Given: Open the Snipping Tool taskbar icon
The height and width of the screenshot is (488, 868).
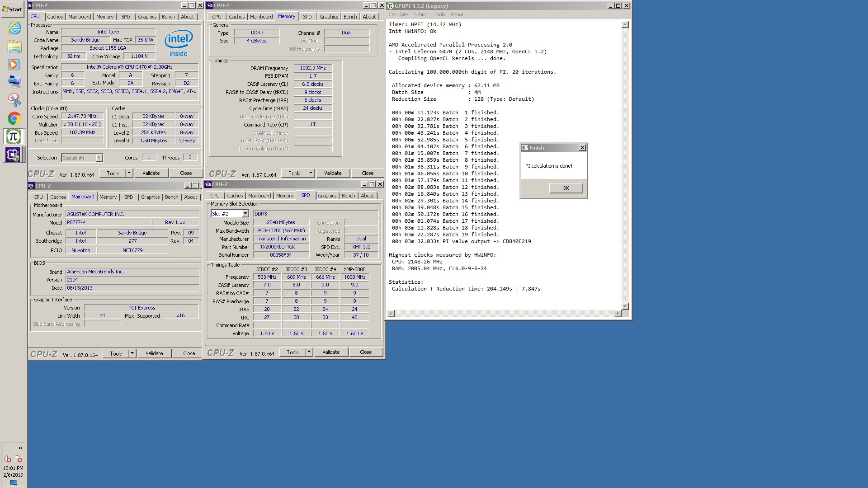Looking at the screenshot, I should 14,99.
